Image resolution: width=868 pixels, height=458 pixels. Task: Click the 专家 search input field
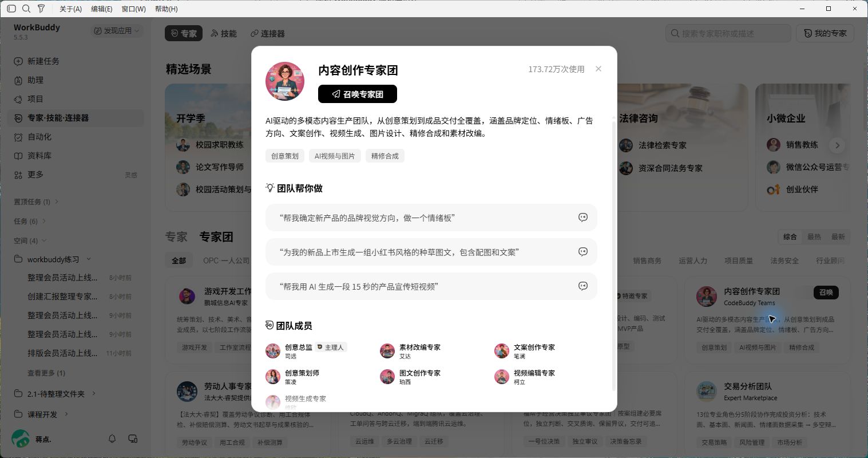728,33
